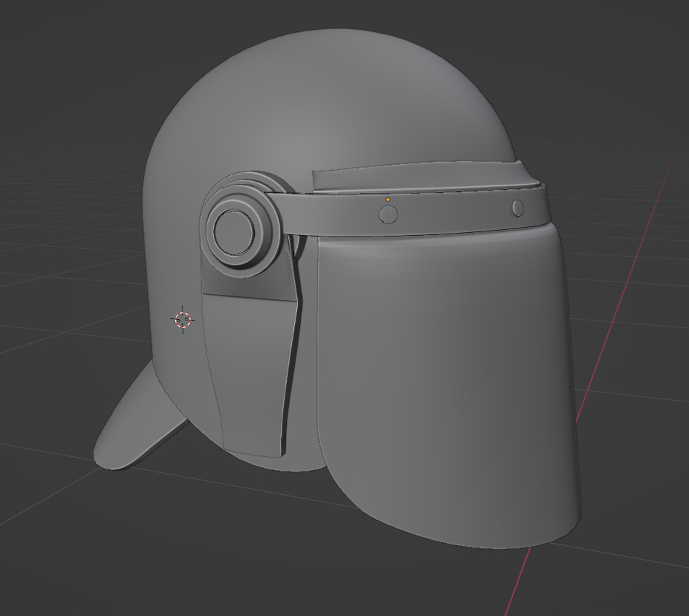Click the red-white 3D cursor
The image size is (689, 616).
(x=182, y=320)
